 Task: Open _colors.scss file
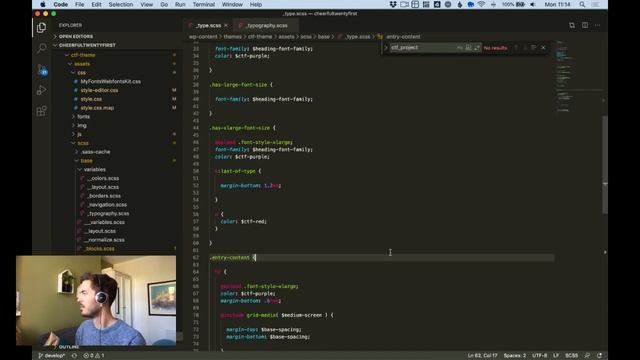pyautogui.click(x=103, y=178)
